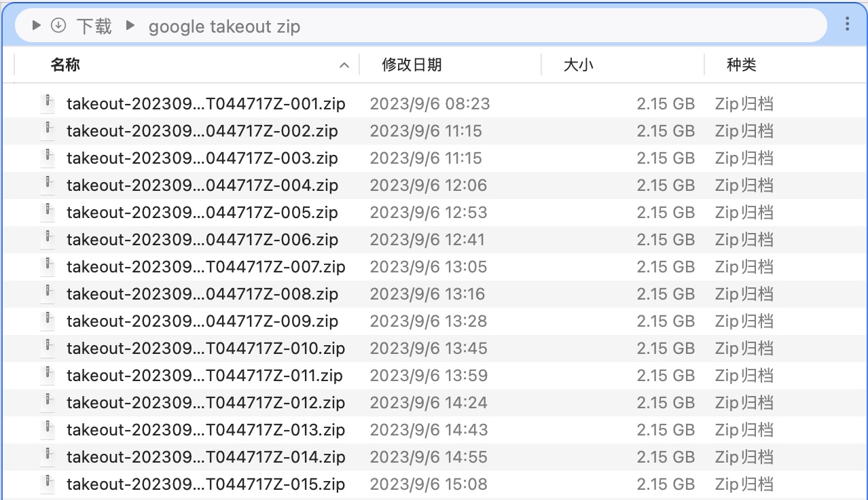Expand the first path arrow before download icon
Image resolution: width=868 pixels, height=500 pixels.
37,26
